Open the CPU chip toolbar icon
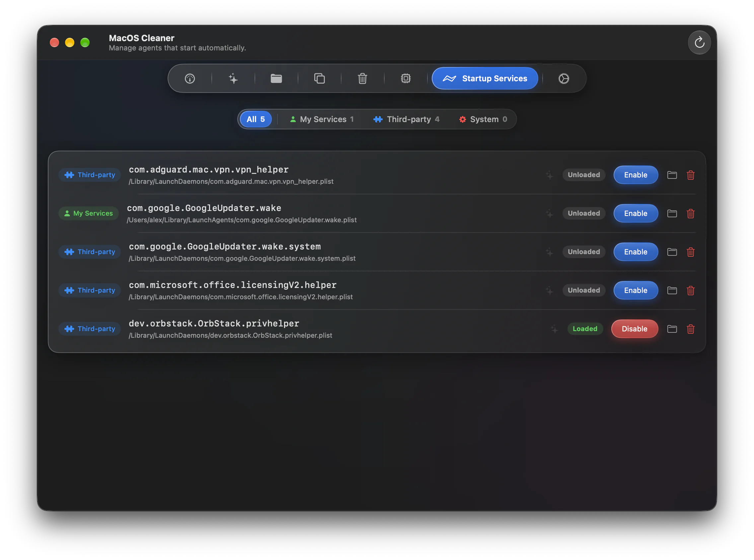The height and width of the screenshot is (560, 754). pyautogui.click(x=406, y=79)
